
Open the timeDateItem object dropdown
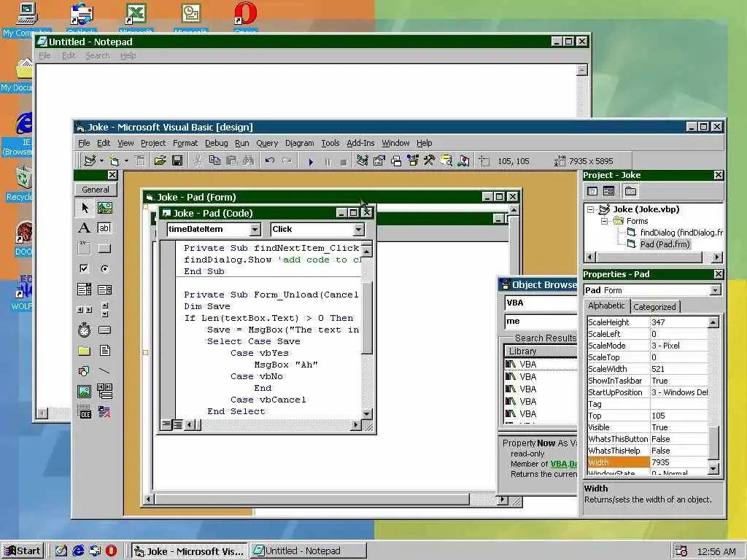point(255,230)
